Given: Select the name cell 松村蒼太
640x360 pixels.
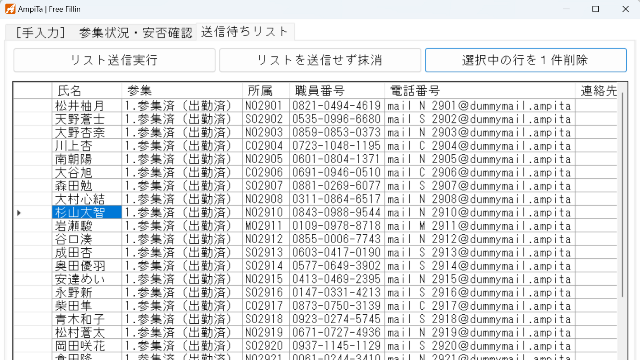Looking at the screenshot, I should (87, 332).
